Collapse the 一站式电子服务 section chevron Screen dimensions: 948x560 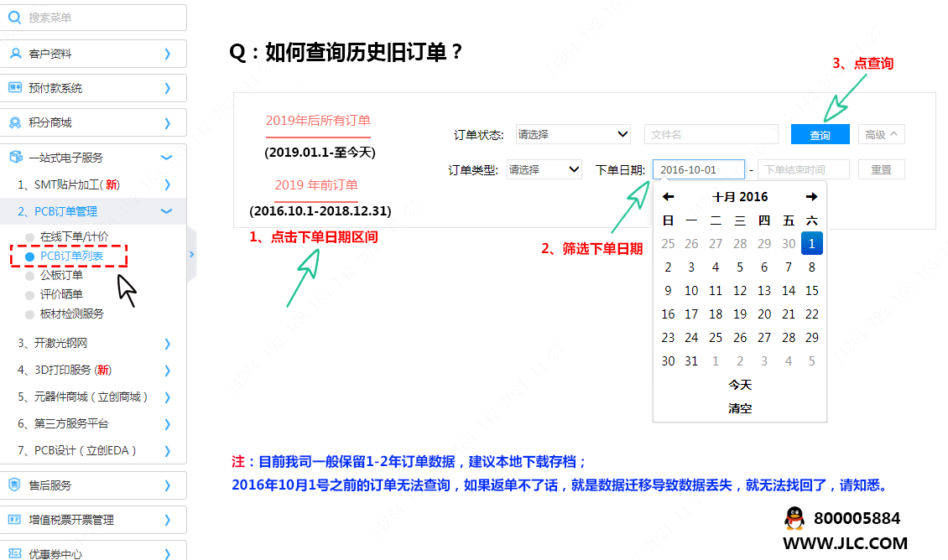[167, 158]
